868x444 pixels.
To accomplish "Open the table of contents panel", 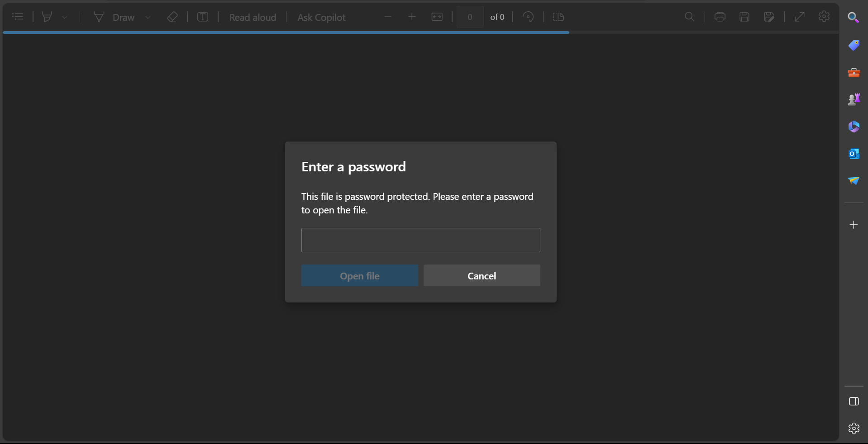I will 18,17.
